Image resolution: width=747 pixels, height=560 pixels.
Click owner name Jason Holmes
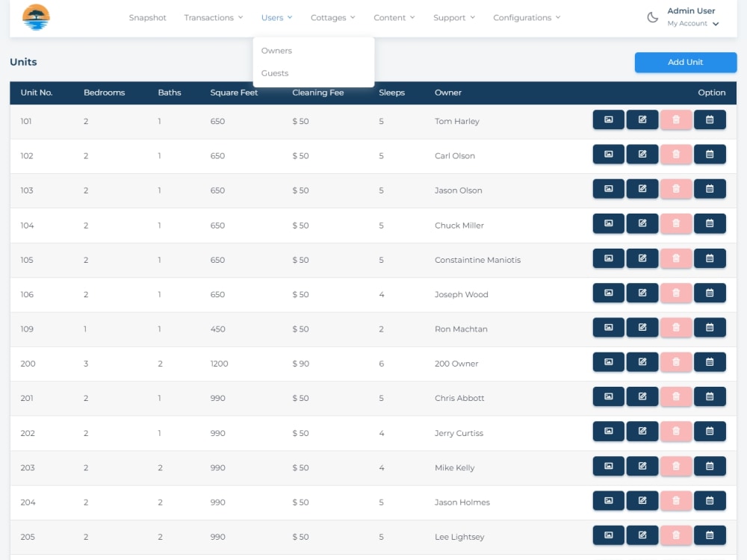point(462,503)
